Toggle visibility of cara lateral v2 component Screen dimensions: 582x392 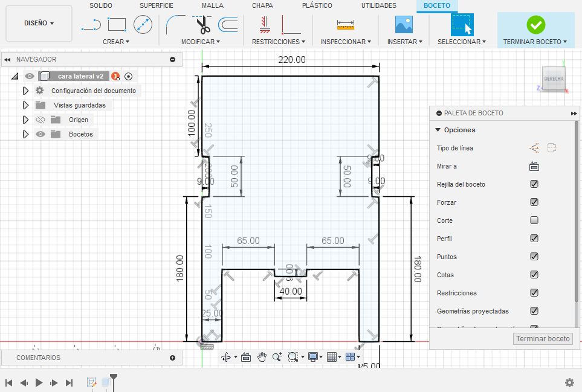click(x=30, y=76)
